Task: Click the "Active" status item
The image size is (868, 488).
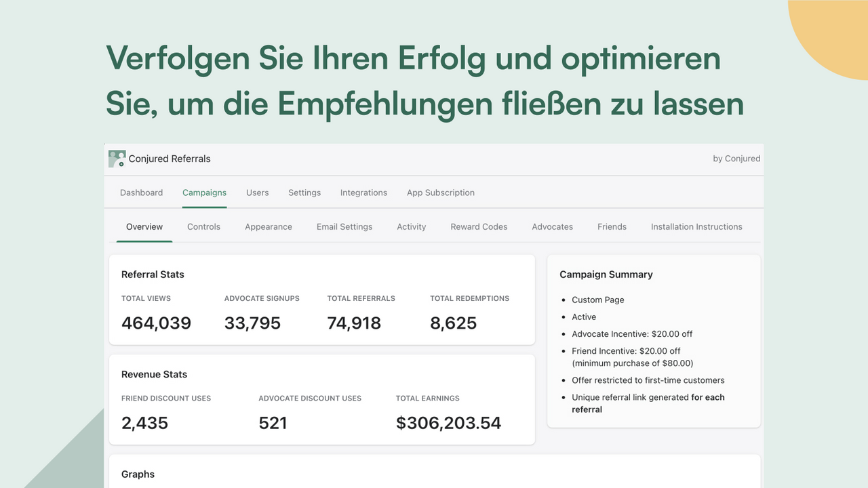Action: [x=584, y=317]
